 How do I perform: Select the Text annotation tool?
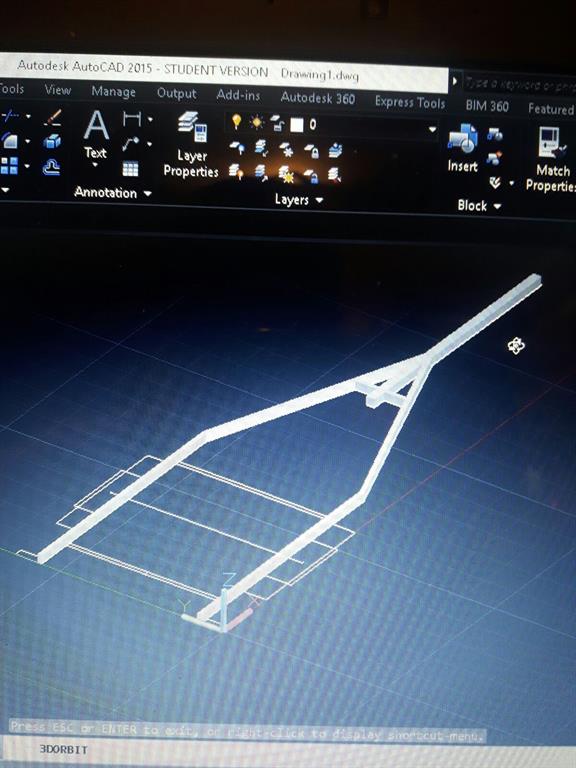click(96, 135)
